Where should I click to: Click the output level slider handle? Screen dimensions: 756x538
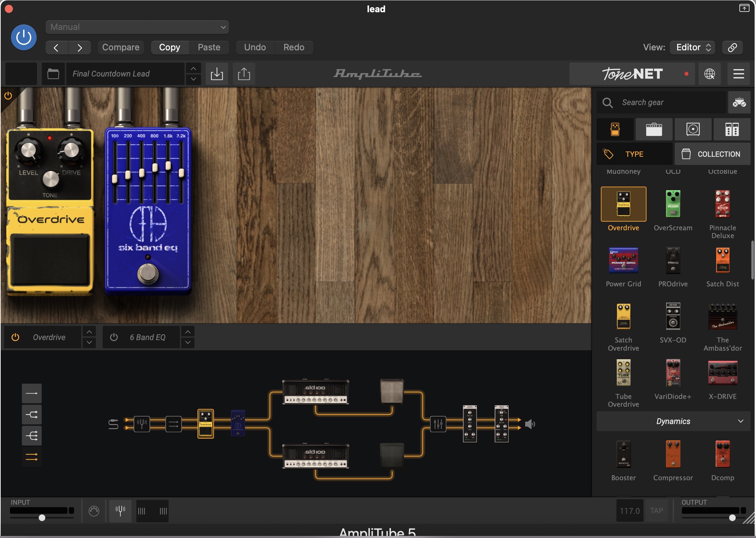click(x=732, y=518)
